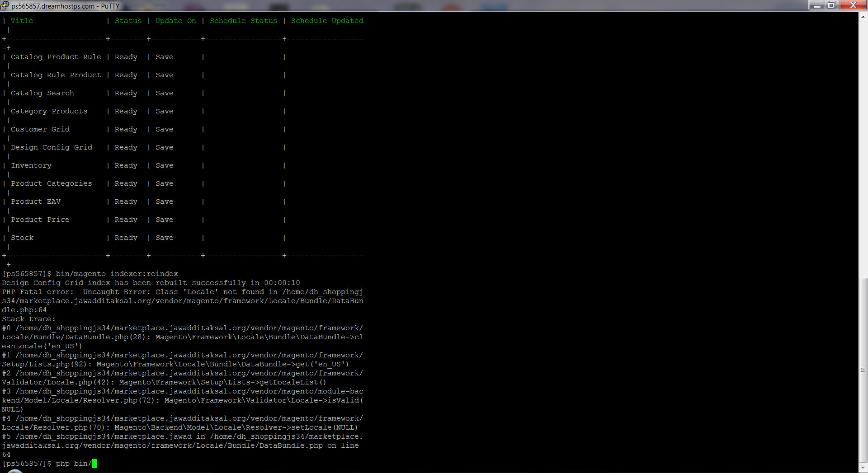Click the Title column header
868x473 pixels.
tap(21, 20)
